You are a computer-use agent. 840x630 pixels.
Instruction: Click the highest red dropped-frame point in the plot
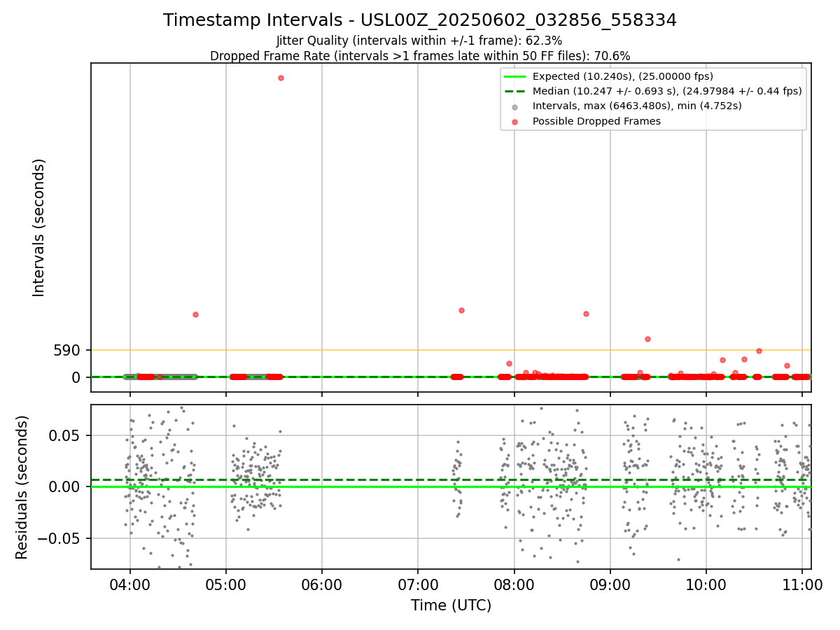[x=281, y=78]
